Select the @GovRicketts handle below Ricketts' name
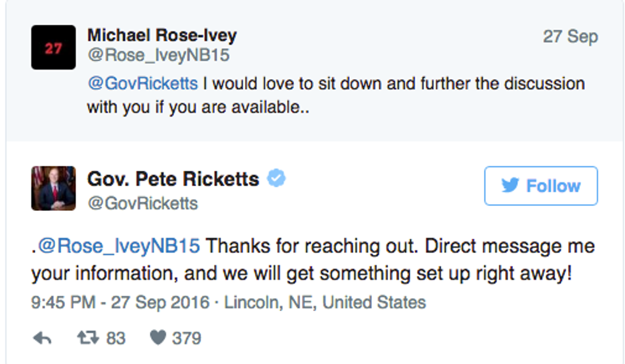625x364 pixels. [x=143, y=203]
